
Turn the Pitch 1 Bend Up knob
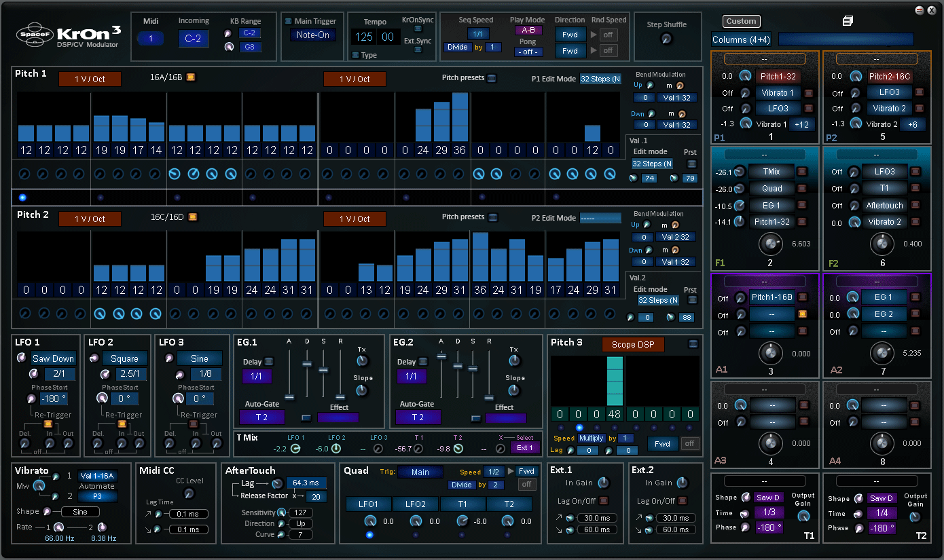pos(650,86)
